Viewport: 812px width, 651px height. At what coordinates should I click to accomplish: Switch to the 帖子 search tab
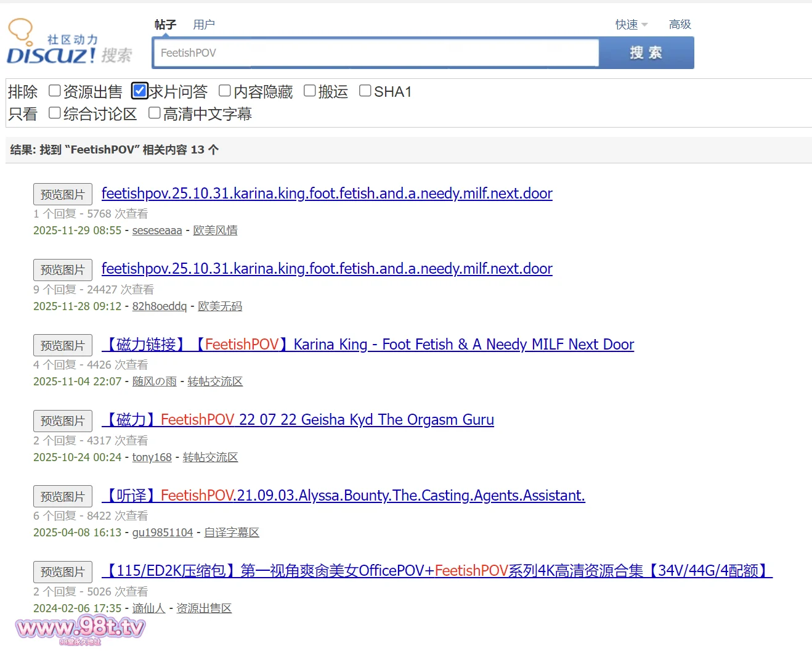165,25
